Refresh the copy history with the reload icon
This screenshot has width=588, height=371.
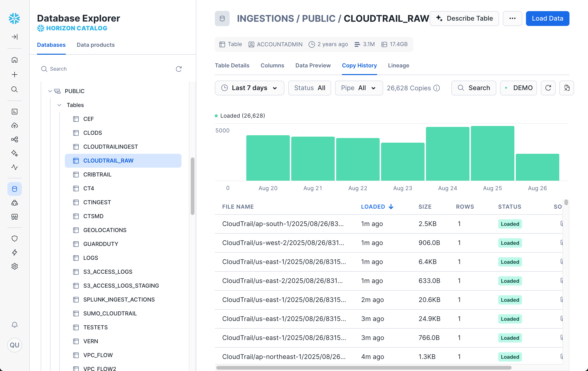tap(548, 88)
